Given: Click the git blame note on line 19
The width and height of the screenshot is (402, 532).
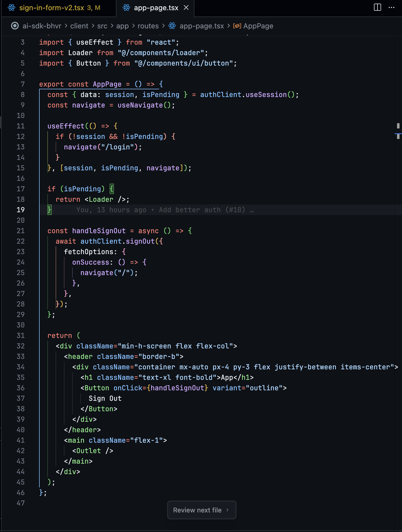Looking at the screenshot, I should pyautogui.click(x=165, y=210).
